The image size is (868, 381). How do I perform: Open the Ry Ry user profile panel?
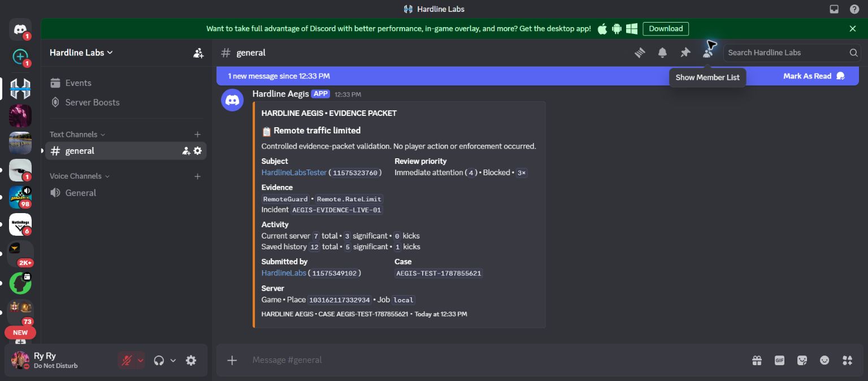click(62, 360)
